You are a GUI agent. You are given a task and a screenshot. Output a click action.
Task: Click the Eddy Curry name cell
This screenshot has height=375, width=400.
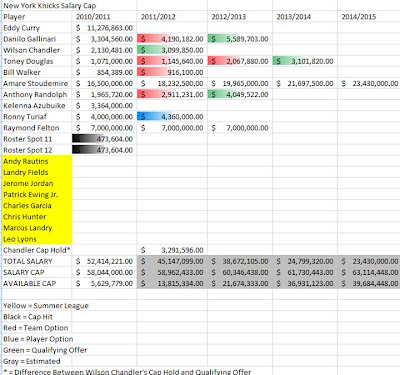(37, 28)
